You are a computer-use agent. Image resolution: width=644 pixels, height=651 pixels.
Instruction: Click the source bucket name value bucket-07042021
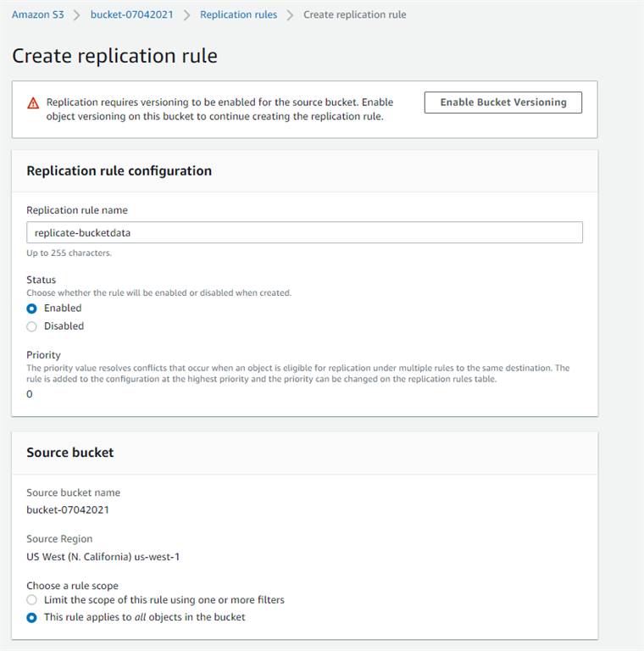point(68,509)
